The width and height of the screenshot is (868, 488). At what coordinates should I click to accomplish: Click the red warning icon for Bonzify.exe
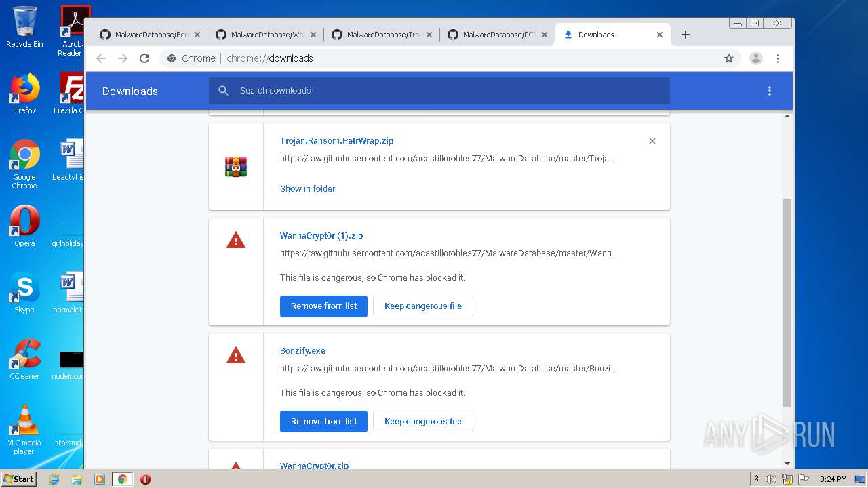pos(236,355)
